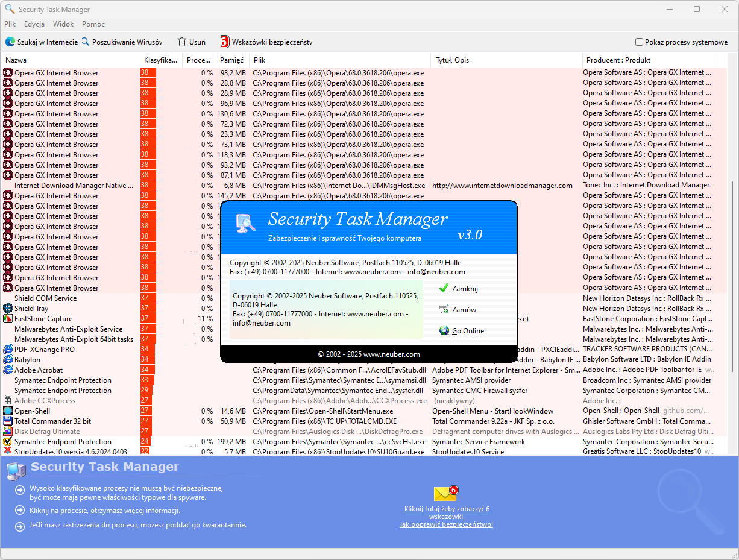Sort by Tytuł, Opis column header
This screenshot has height=560, width=739.
[x=507, y=60]
